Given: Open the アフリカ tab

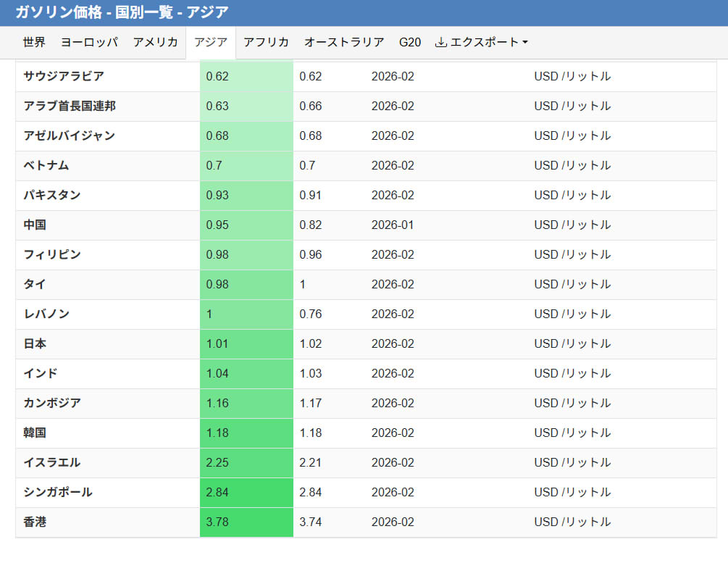Looking at the screenshot, I should [x=266, y=42].
